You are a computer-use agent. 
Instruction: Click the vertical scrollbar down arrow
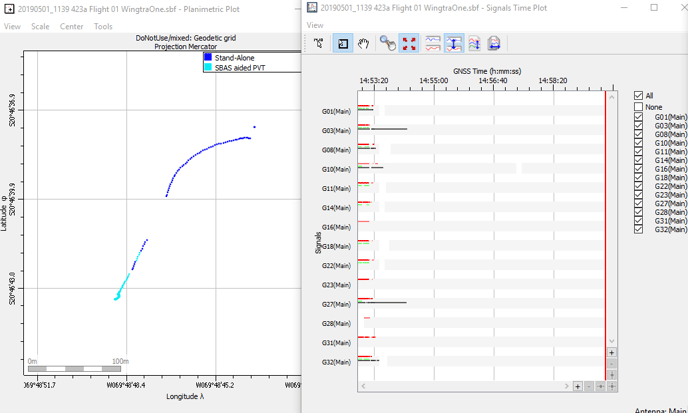click(x=612, y=342)
